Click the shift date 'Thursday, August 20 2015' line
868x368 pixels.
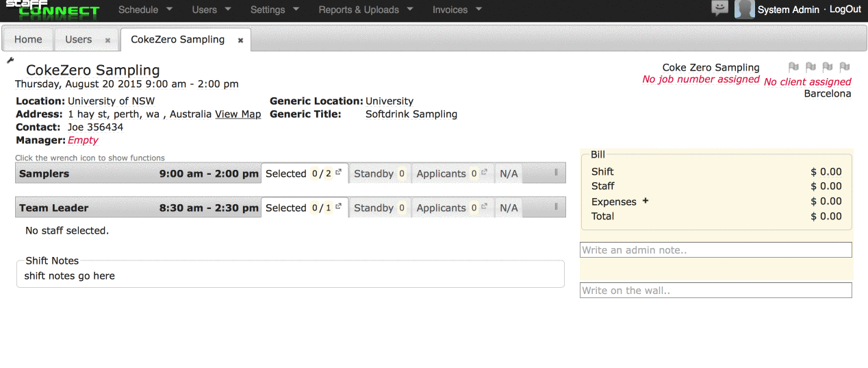tap(127, 84)
